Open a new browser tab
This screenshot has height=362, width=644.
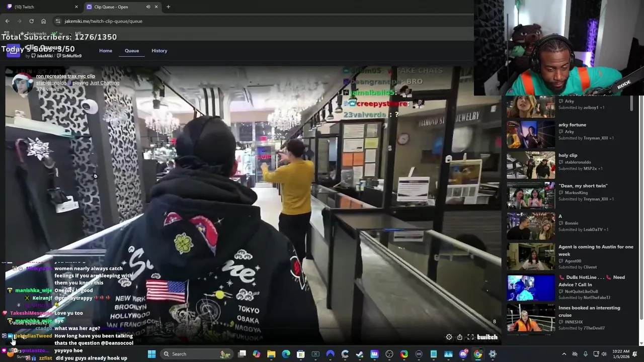point(168,7)
